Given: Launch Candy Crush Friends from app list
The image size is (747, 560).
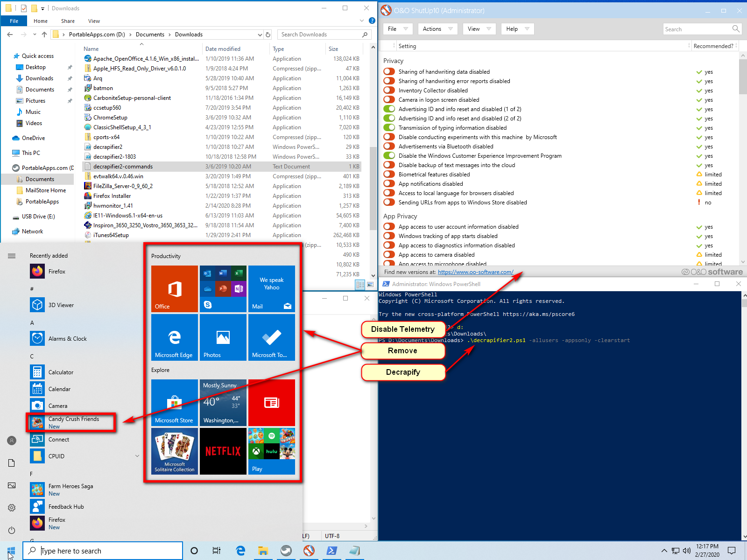Looking at the screenshot, I should (x=71, y=422).
